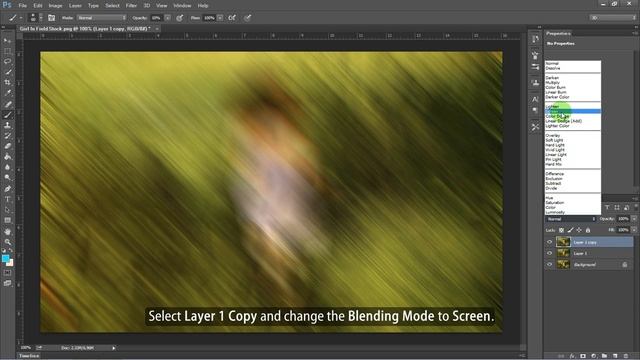Click the create new layer icon
The height and width of the screenshot is (360, 640).
coord(615,356)
